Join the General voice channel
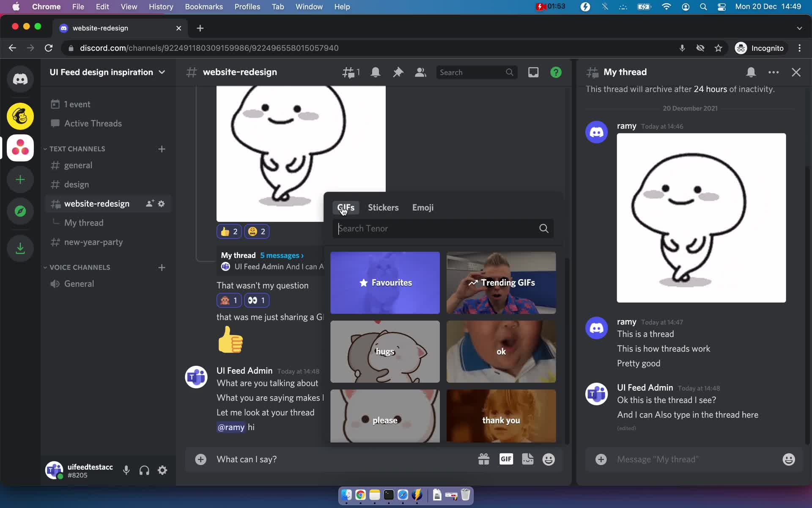 click(x=108, y=284)
